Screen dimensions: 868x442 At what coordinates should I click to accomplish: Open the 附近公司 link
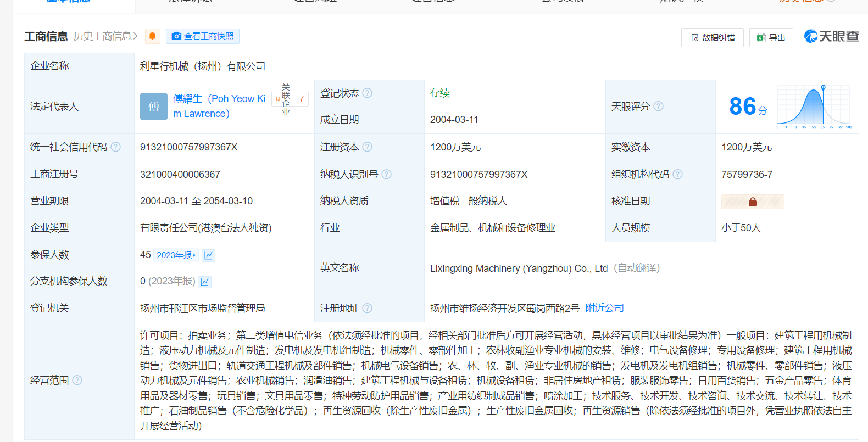[605, 308]
